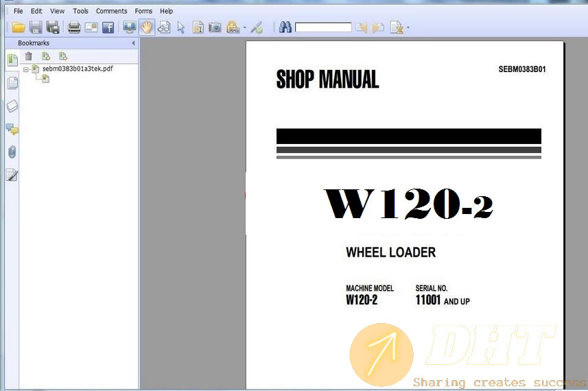Image resolution: width=588 pixels, height=391 pixels.
Task: Select the sebm0383b01a3tek.pdf bookmark
Action: pyautogui.click(x=78, y=69)
